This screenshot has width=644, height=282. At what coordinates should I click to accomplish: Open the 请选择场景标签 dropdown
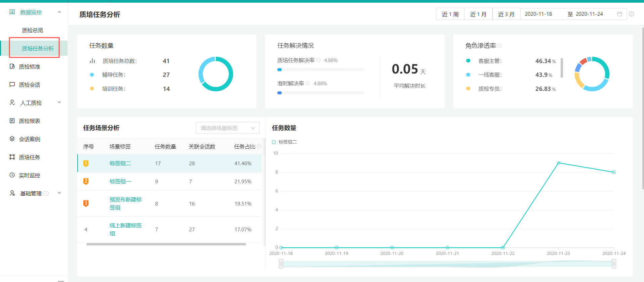[x=228, y=128]
